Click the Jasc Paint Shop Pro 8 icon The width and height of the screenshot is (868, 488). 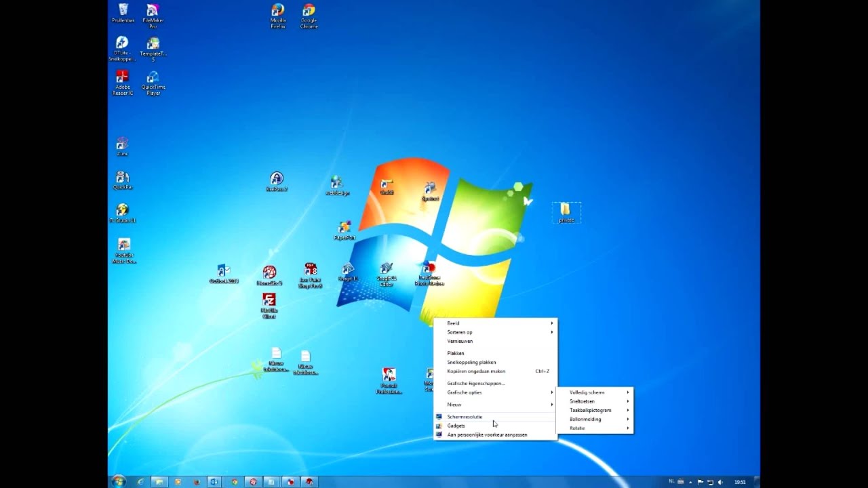click(311, 276)
